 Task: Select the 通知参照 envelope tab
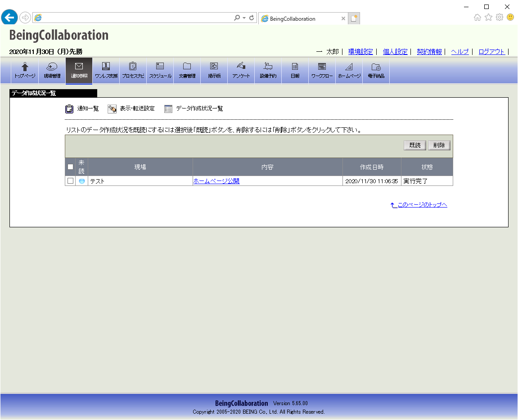[79, 70]
